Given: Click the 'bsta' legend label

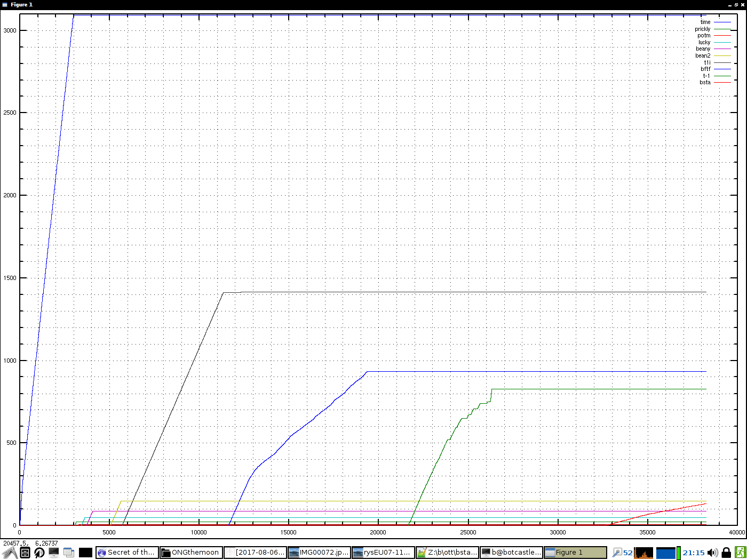Looking at the screenshot, I should pyautogui.click(x=705, y=83).
